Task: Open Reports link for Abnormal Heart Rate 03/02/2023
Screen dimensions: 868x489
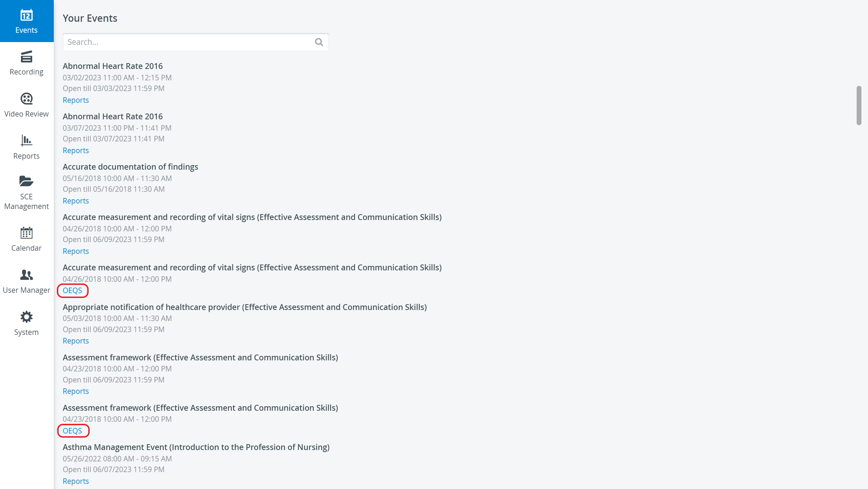Action: [76, 100]
